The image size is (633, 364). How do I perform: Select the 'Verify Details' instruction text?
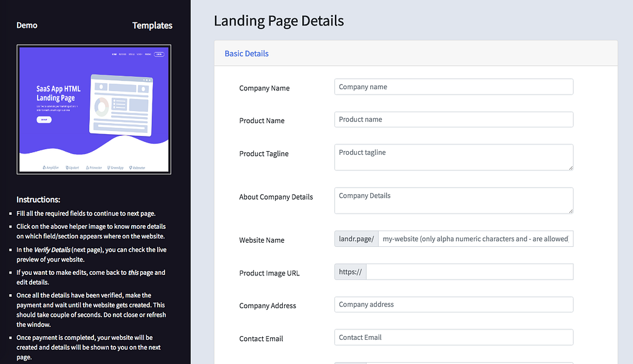tap(92, 255)
